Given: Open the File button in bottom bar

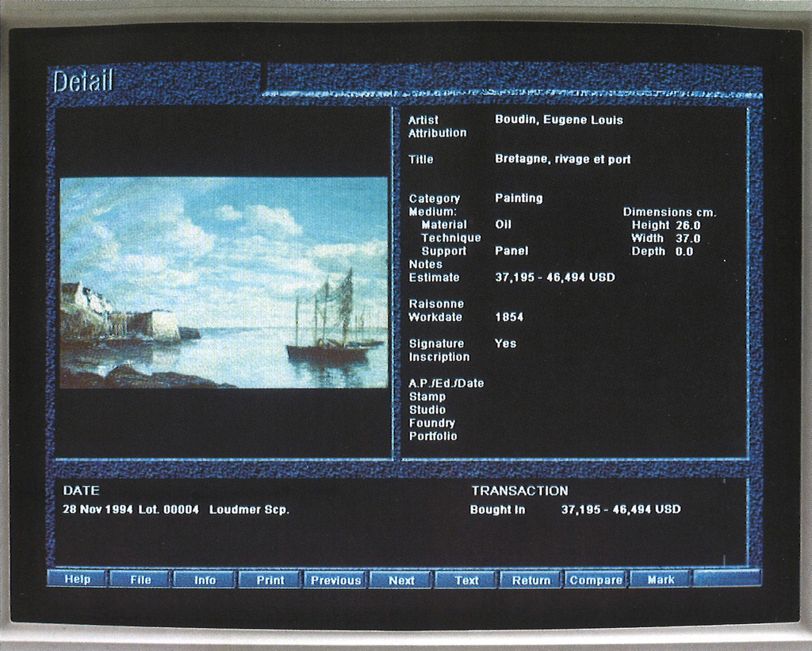Looking at the screenshot, I should point(140,580).
